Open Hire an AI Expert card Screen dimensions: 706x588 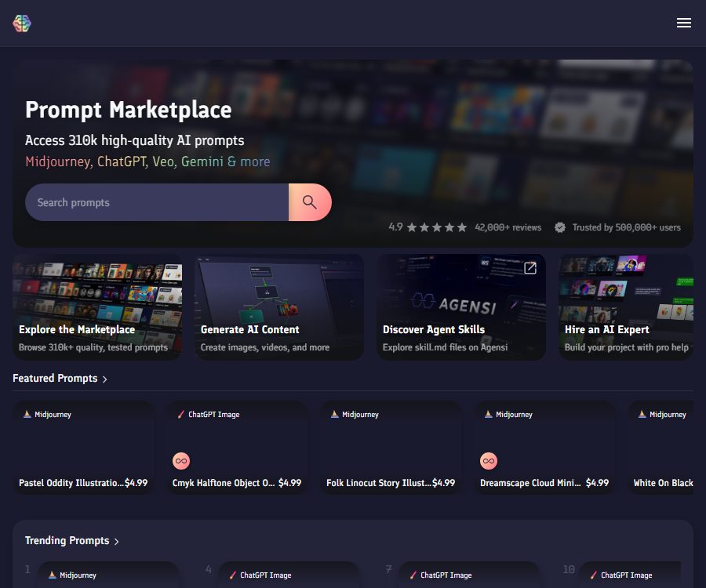pos(626,307)
